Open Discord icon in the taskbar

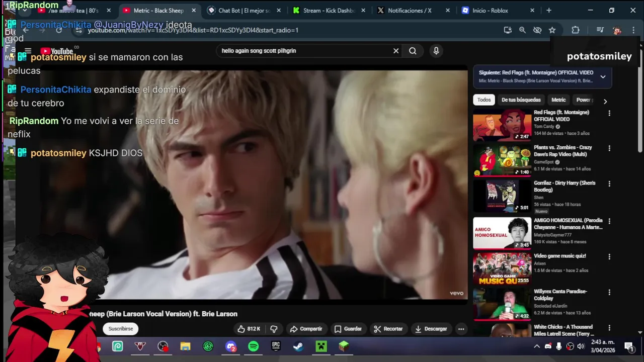231,346
